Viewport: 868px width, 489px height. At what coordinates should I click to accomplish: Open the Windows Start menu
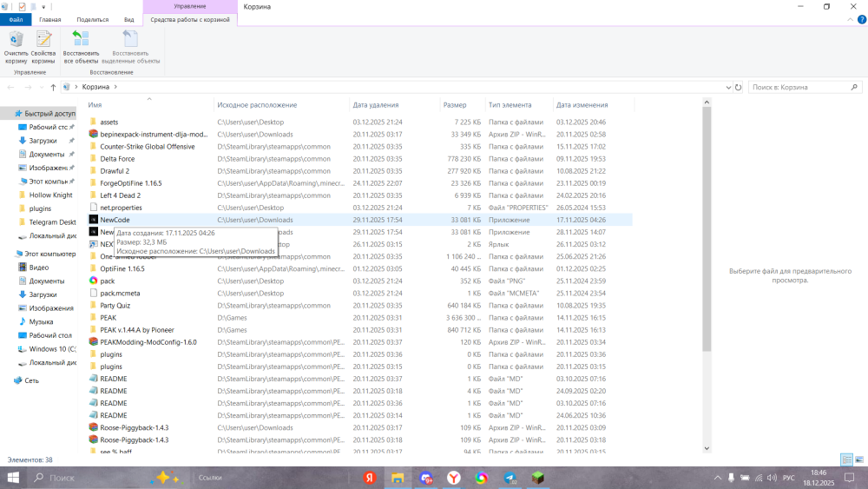13,478
